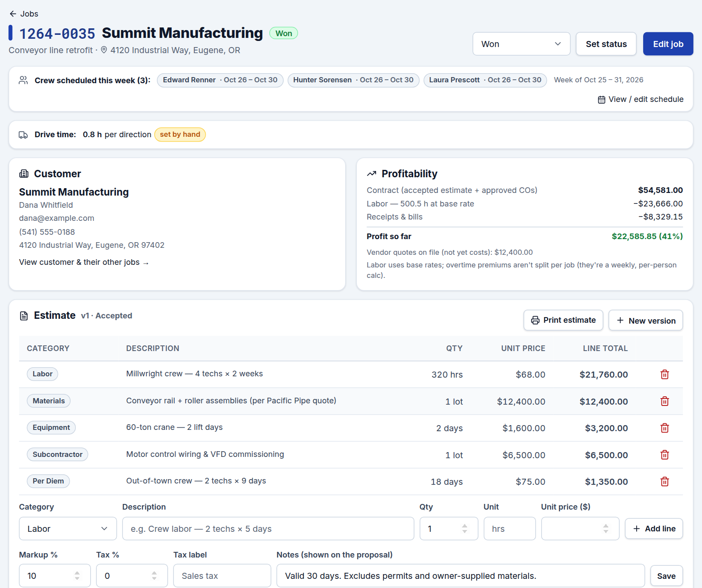702x588 pixels.
Task: Click the trend icon beside Profitability
Action: tap(372, 174)
